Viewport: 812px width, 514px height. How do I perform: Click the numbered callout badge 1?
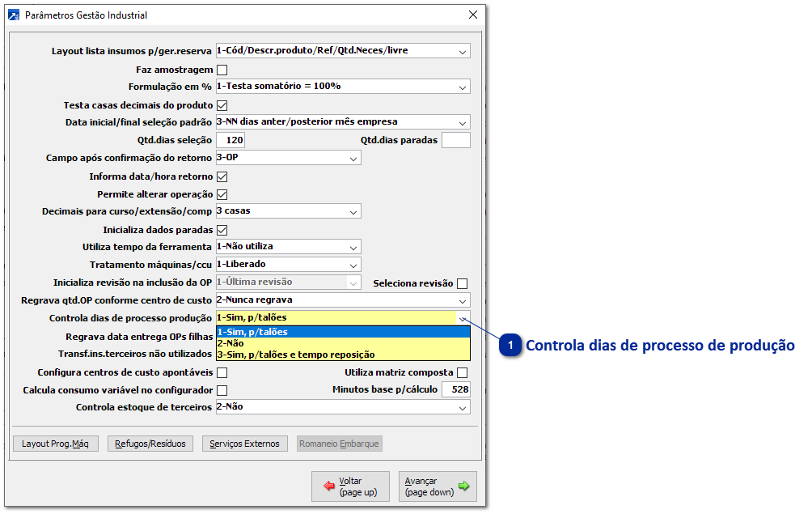510,345
